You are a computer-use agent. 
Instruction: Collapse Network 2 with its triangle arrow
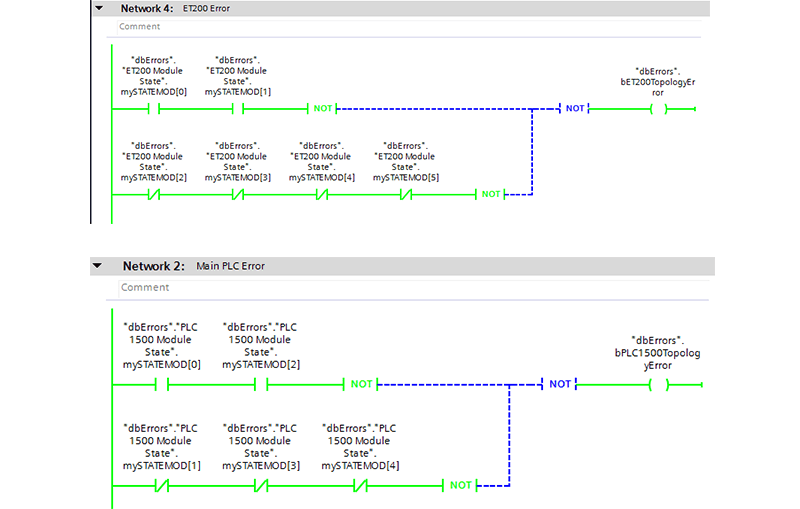(x=97, y=266)
